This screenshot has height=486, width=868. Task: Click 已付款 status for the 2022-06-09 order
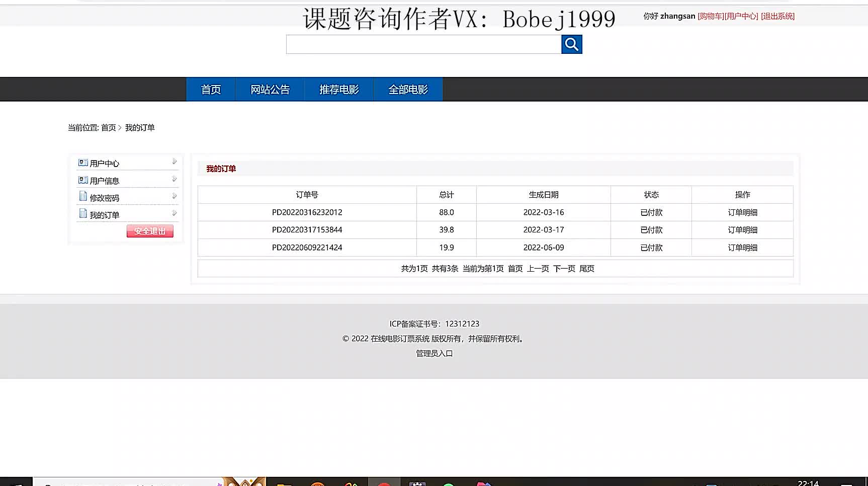[x=651, y=248]
